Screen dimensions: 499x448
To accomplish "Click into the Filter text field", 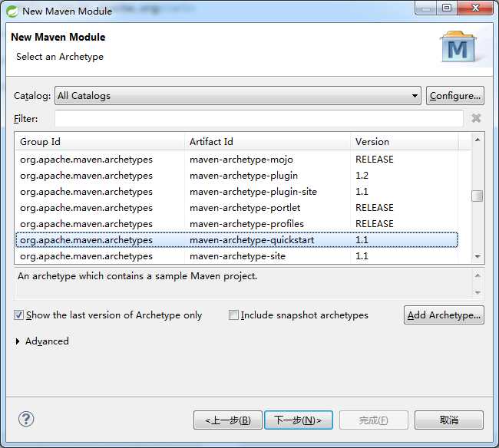I will (259, 119).
